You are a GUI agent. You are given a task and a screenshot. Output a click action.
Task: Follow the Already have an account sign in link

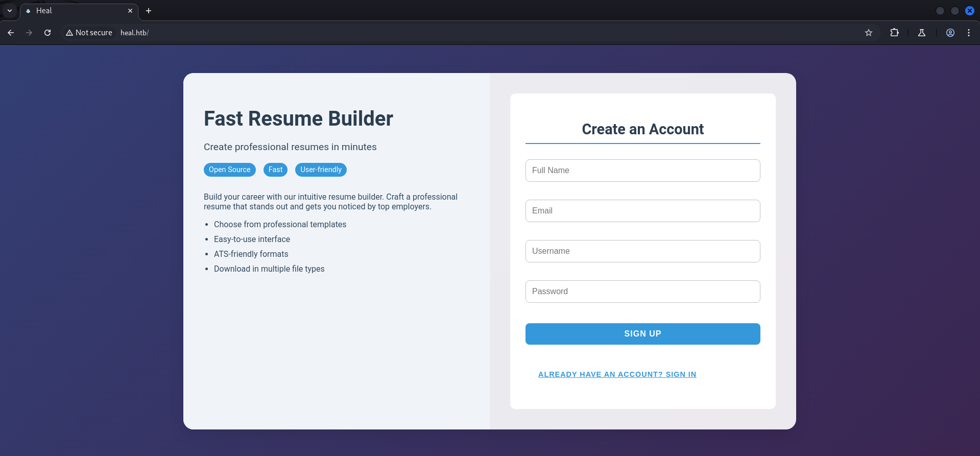[x=617, y=374]
